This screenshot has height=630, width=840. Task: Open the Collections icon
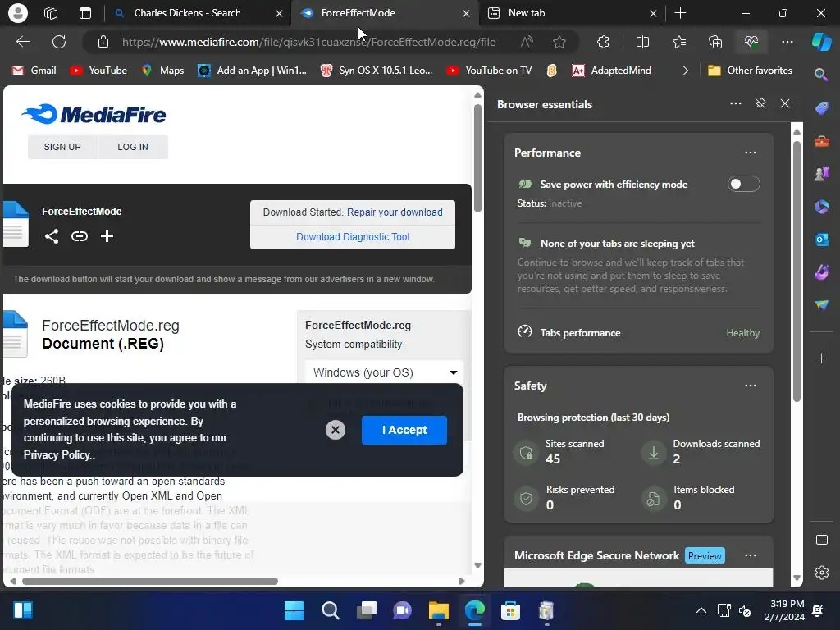click(x=715, y=42)
